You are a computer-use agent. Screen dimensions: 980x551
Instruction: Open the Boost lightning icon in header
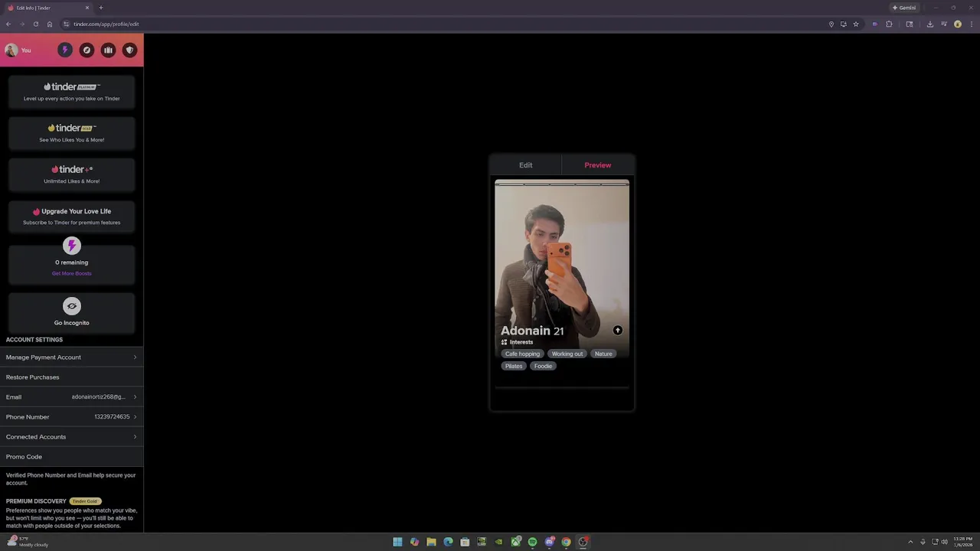65,50
